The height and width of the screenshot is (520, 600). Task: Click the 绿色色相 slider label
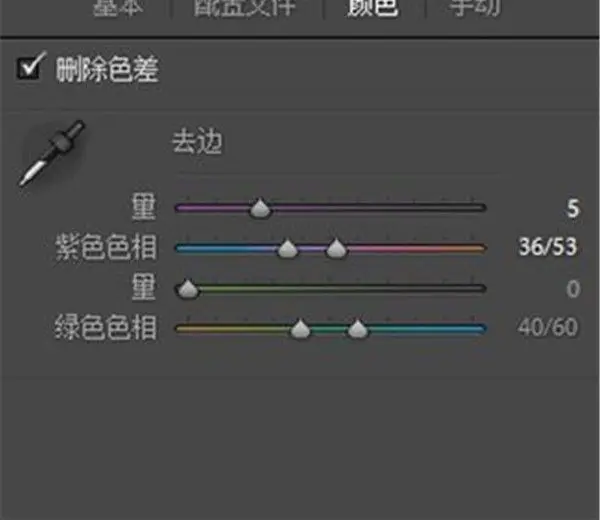(x=106, y=328)
